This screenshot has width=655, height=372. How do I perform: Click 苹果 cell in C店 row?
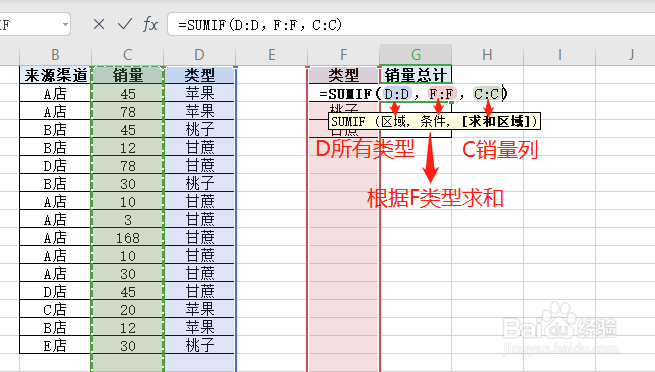coord(200,309)
